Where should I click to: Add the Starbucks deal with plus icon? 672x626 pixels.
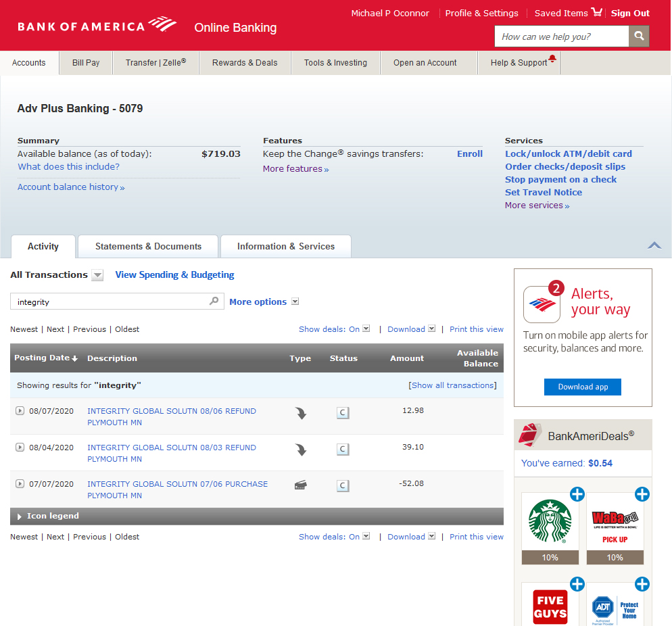(x=577, y=494)
